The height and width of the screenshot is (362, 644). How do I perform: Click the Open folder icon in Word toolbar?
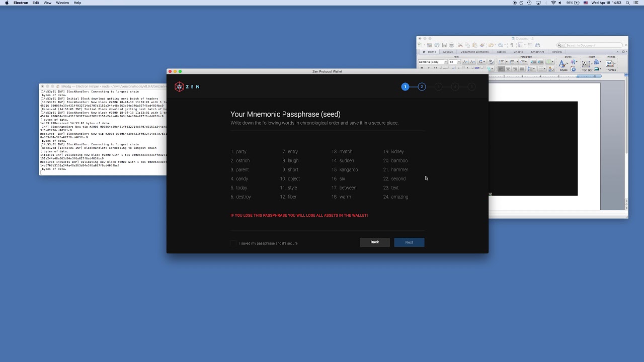point(437,45)
